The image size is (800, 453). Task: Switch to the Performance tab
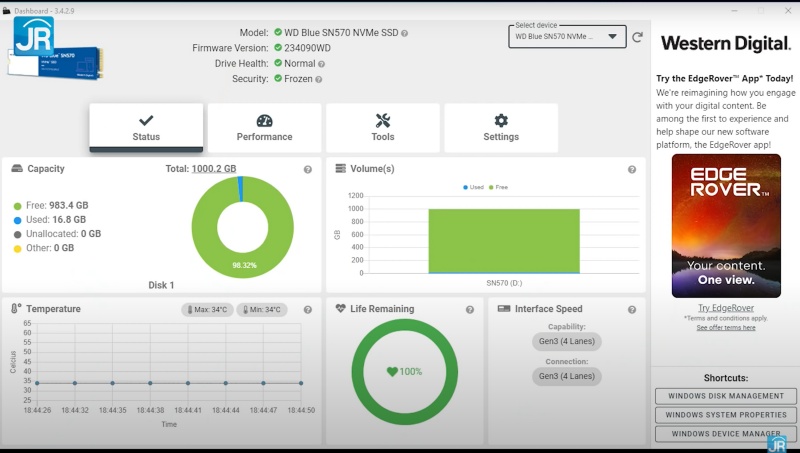click(264, 128)
